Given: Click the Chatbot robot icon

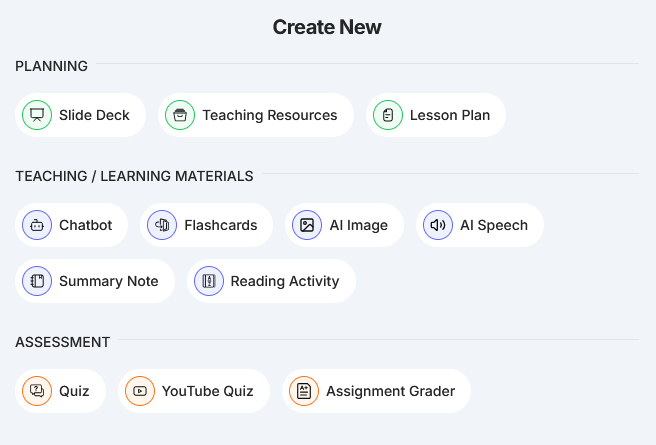Looking at the screenshot, I should pyautogui.click(x=37, y=225).
